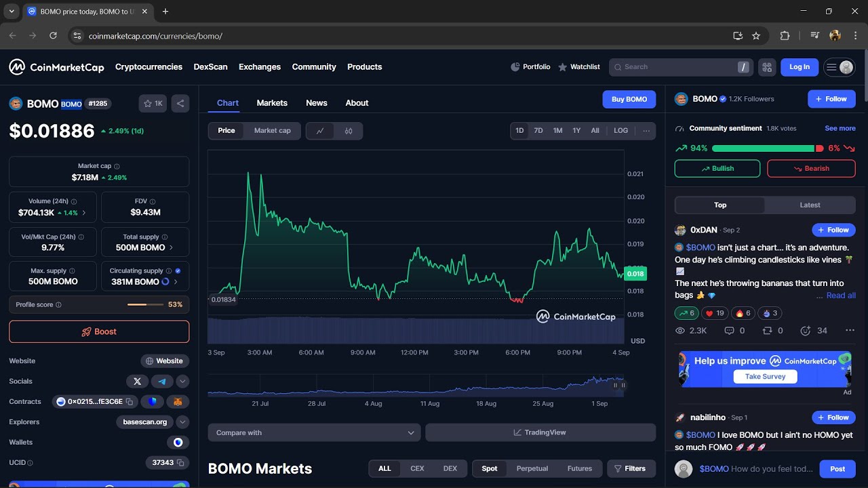Add token to MetaMask fox icon
Viewport: 868px width, 488px height.
[178, 402]
